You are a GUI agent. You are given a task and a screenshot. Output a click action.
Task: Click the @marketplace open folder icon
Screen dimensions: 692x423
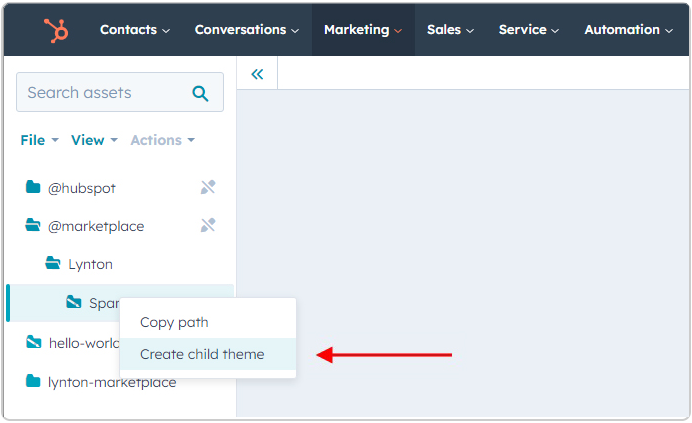point(34,226)
